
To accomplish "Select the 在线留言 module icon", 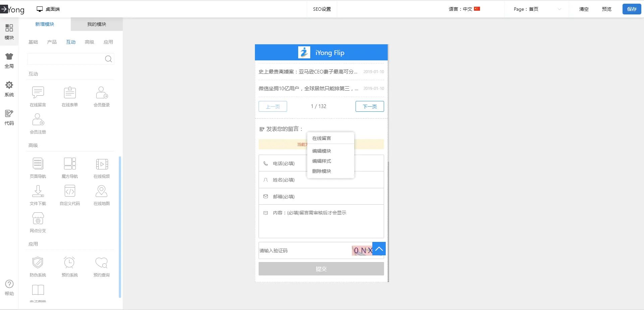I will tap(38, 93).
